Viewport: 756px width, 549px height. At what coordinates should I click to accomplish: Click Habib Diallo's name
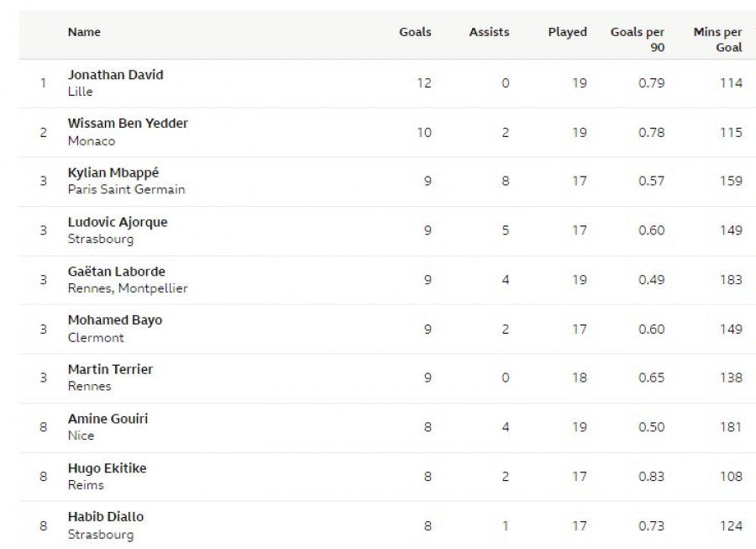[106, 517]
